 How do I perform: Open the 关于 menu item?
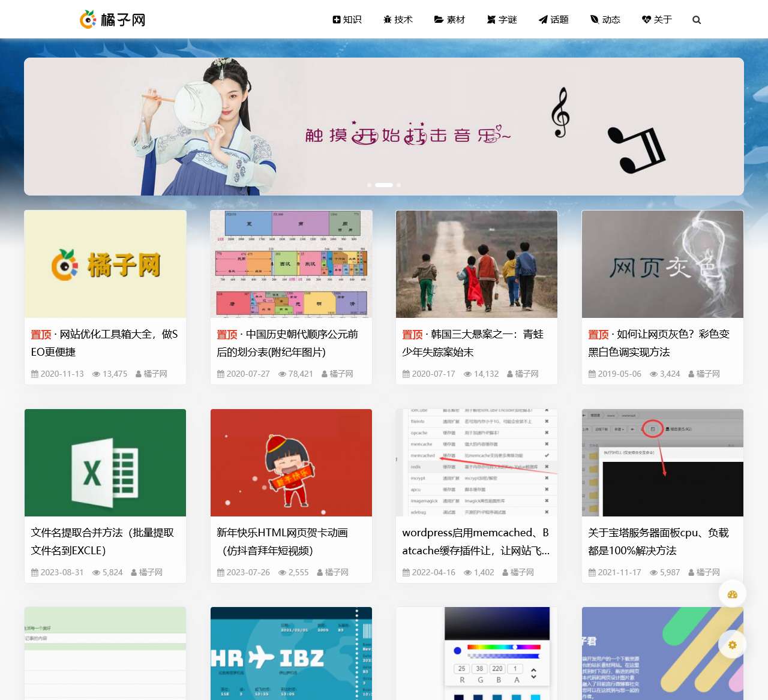[x=657, y=19]
